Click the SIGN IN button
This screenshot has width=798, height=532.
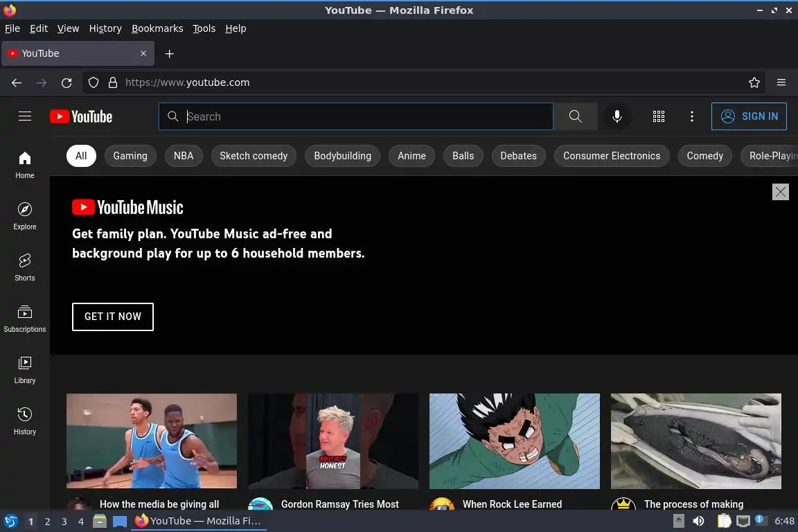click(x=749, y=116)
